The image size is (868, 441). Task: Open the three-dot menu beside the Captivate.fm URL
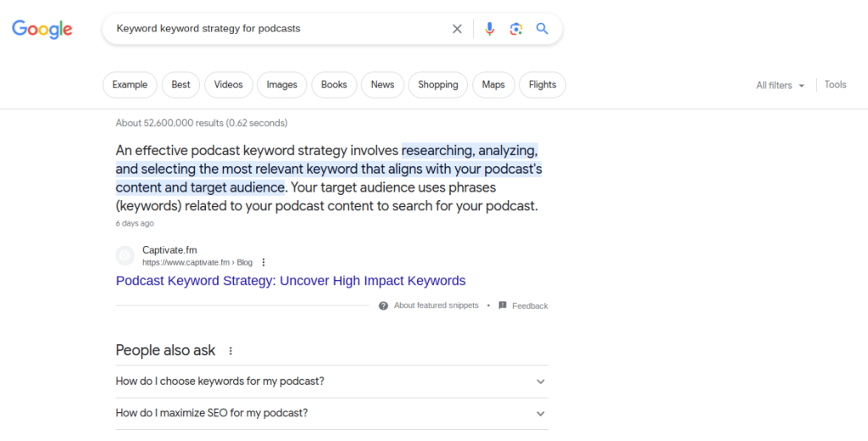(x=264, y=262)
